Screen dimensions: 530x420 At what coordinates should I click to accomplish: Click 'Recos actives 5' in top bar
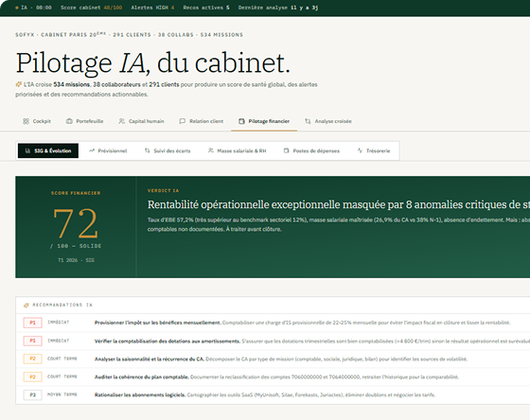click(x=206, y=8)
